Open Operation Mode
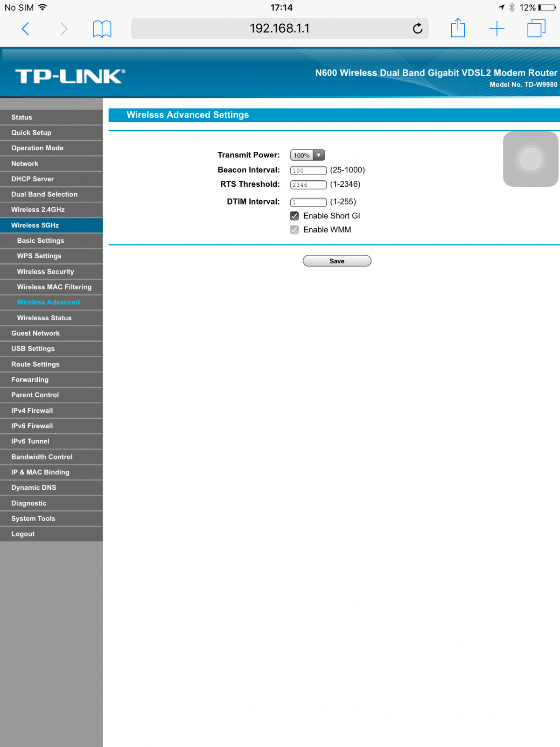 pos(51,148)
